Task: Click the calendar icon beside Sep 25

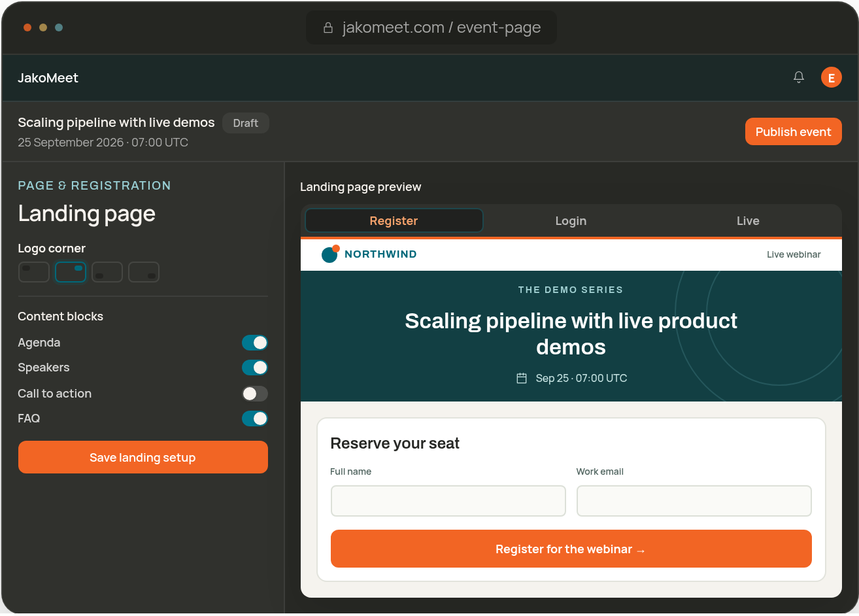Action: (522, 378)
